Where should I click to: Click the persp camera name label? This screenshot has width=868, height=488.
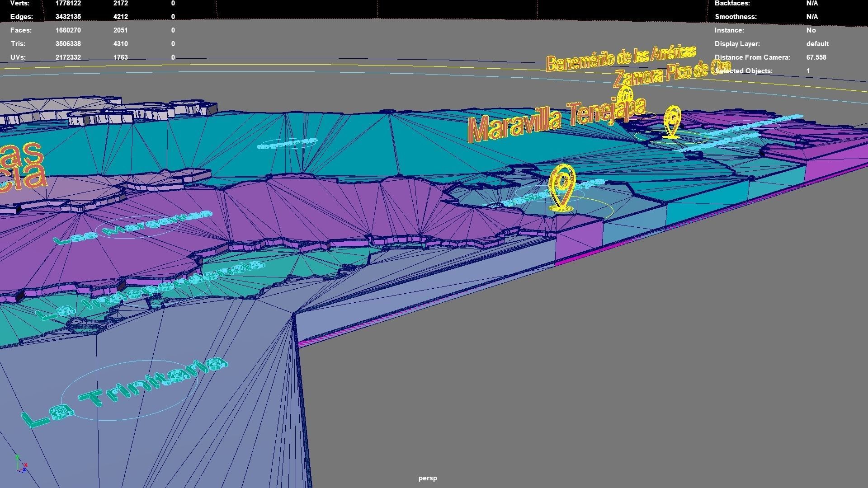click(428, 478)
